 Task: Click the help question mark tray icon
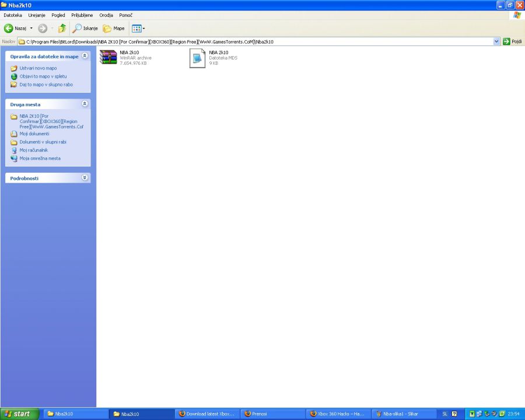click(x=454, y=414)
